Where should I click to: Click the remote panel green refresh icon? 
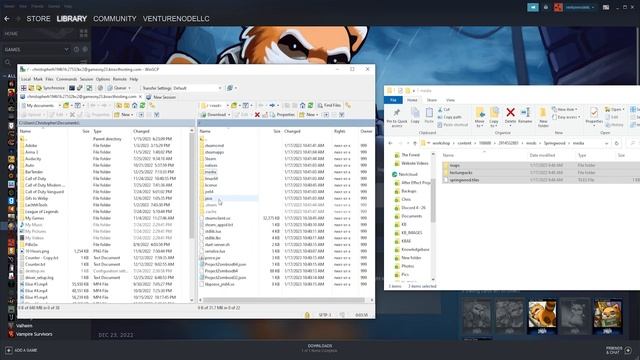click(311, 106)
